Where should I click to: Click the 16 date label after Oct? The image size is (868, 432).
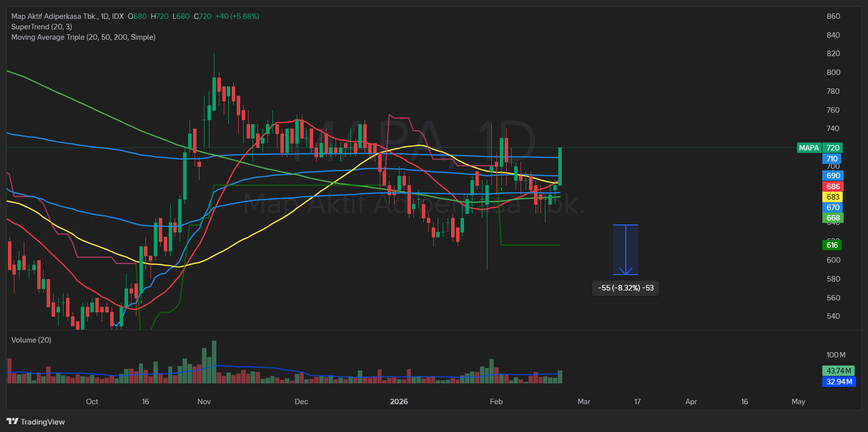coord(145,402)
